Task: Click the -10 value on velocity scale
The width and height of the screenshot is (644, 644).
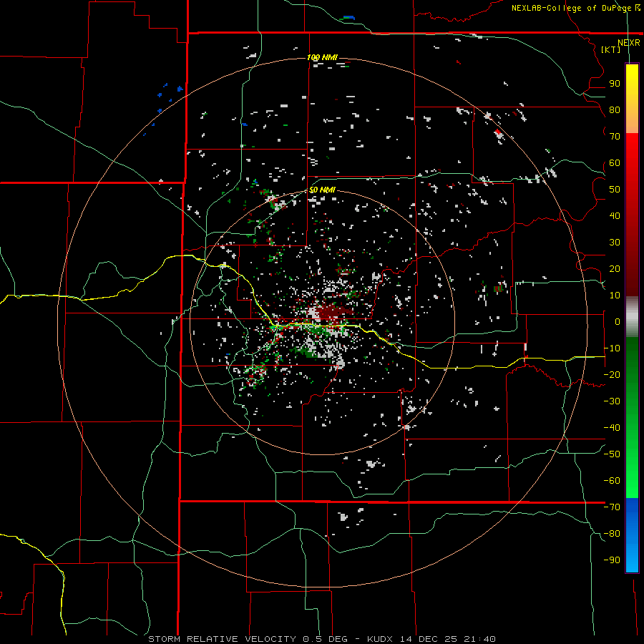Action: click(x=612, y=348)
